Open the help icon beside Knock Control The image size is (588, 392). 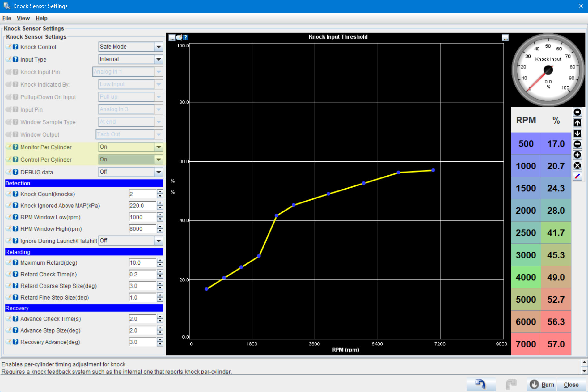15,47
